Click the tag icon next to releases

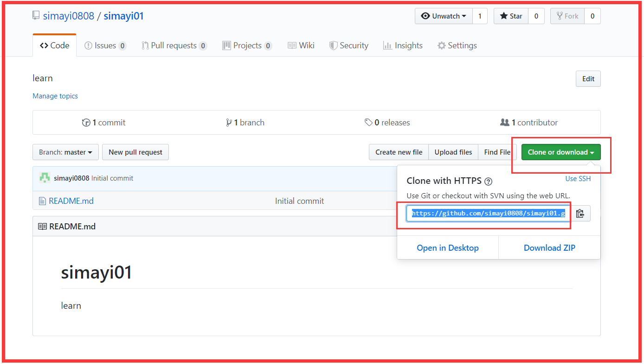click(x=368, y=123)
